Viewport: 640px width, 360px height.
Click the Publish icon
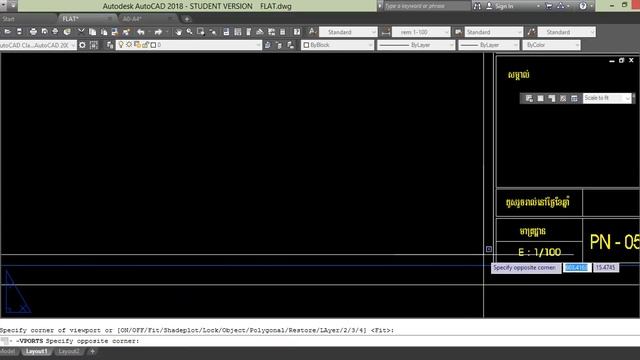(55, 32)
